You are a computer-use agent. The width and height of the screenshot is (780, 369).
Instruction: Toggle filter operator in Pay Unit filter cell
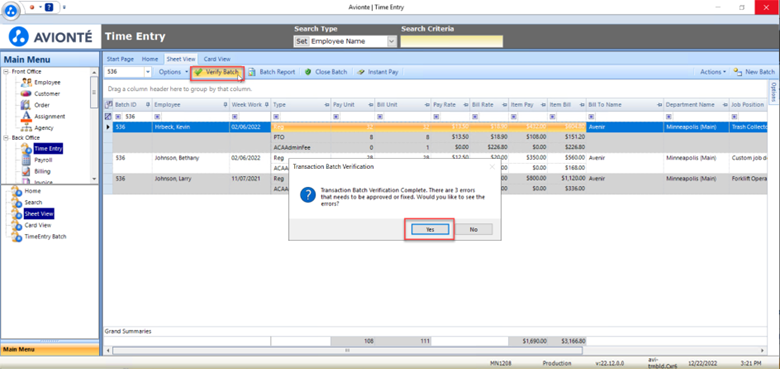336,116
